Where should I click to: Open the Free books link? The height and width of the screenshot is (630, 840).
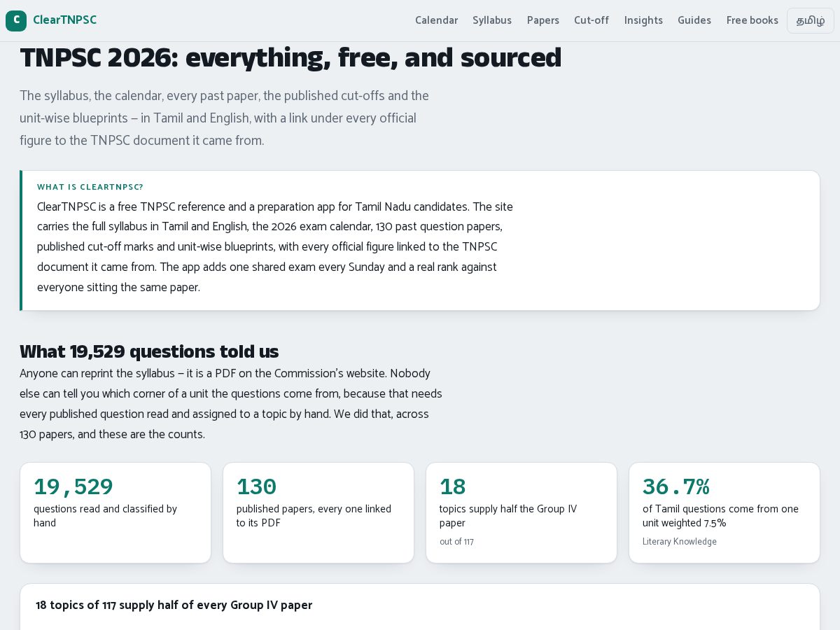pyautogui.click(x=752, y=20)
